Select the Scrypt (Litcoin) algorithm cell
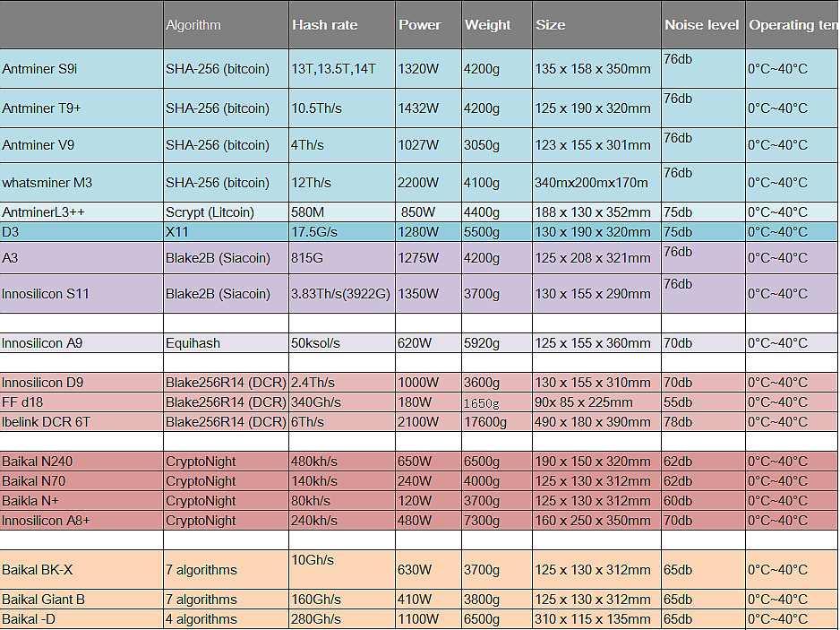Viewport: 840px width, 630px height. point(226,212)
